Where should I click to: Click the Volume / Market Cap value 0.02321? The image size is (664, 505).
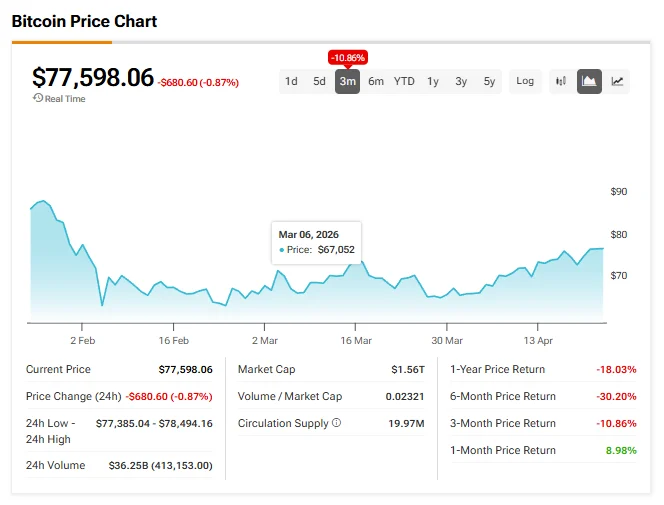tap(405, 397)
